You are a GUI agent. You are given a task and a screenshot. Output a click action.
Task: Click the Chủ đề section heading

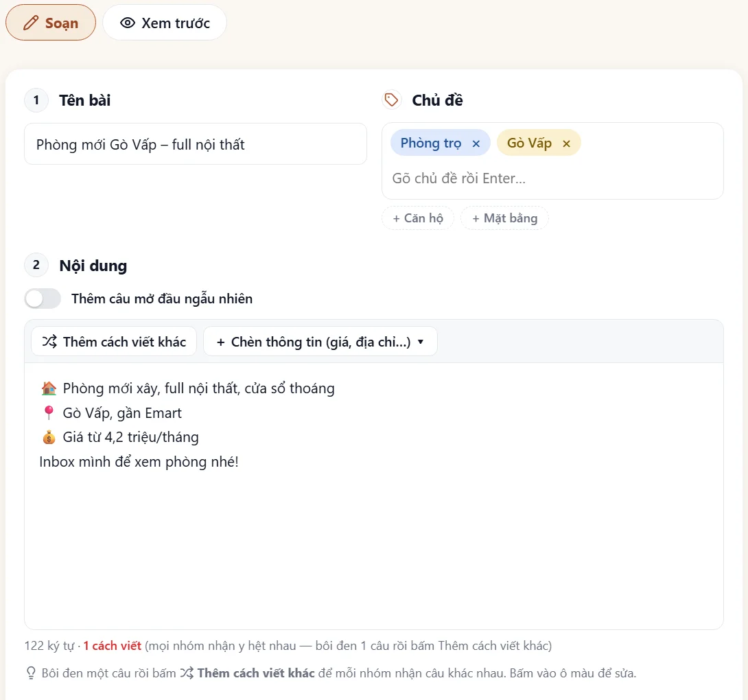pyautogui.click(x=437, y=100)
